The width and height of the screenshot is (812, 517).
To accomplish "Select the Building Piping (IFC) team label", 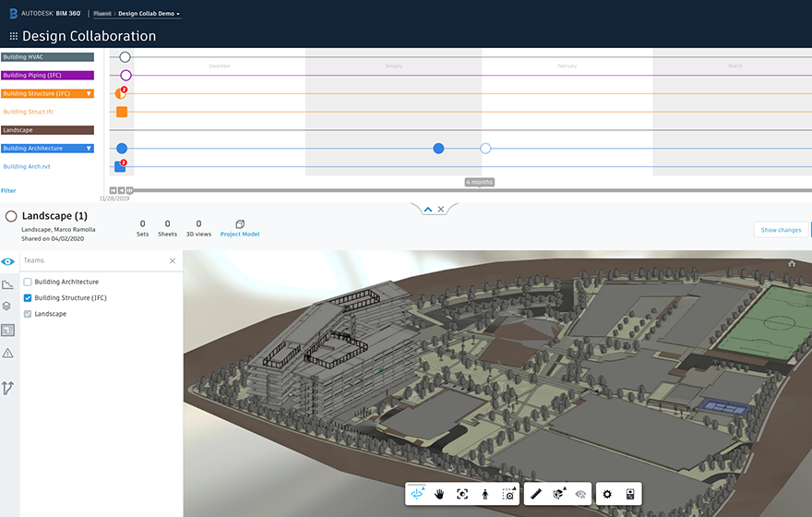I will (47, 75).
